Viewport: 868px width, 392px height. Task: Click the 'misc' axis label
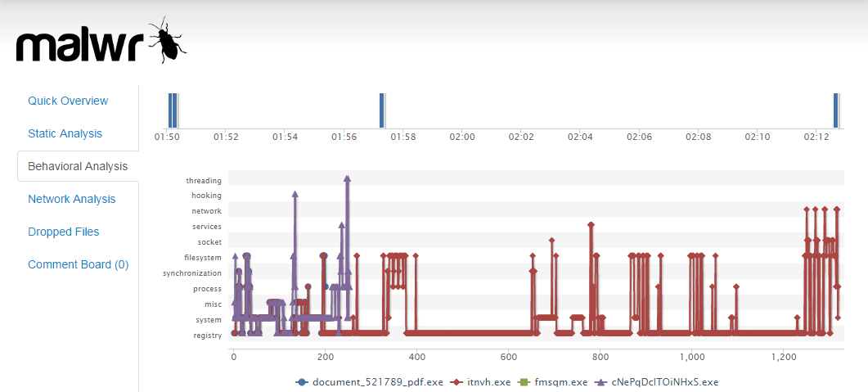tap(214, 304)
